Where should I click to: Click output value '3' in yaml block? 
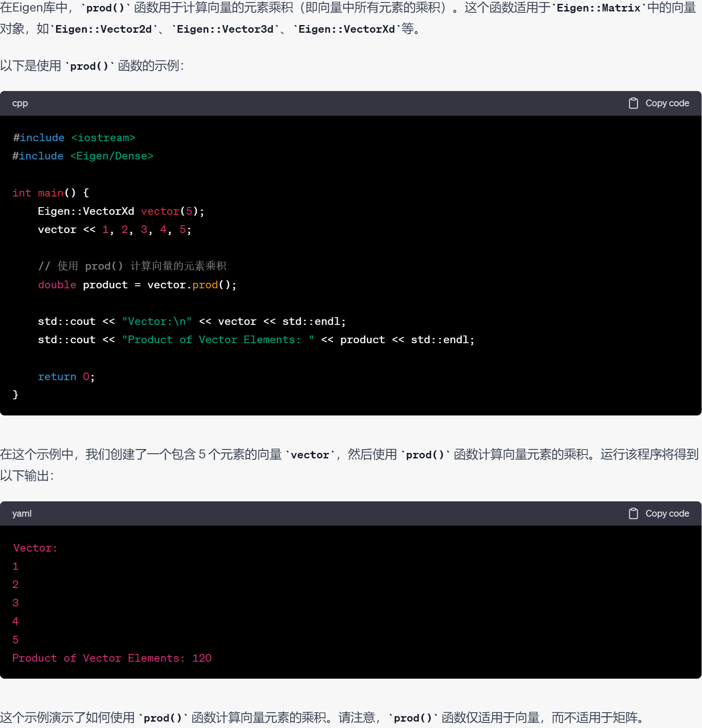(15, 603)
